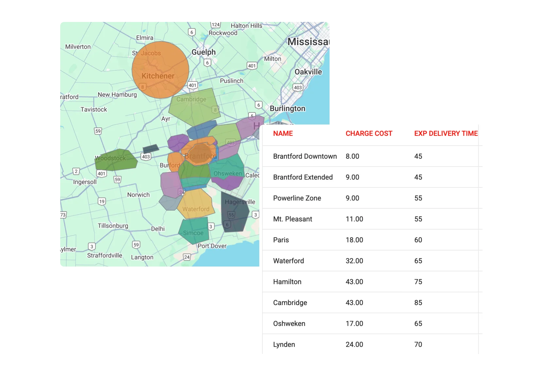Select the orange Kitchener circular zone
This screenshot has height=392, width=548.
[x=160, y=70]
